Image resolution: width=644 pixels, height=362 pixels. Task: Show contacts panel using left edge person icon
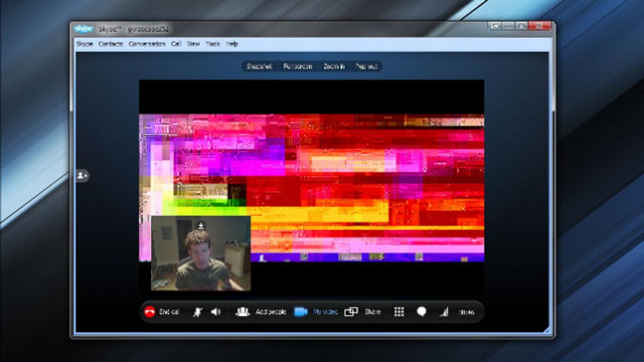point(82,175)
